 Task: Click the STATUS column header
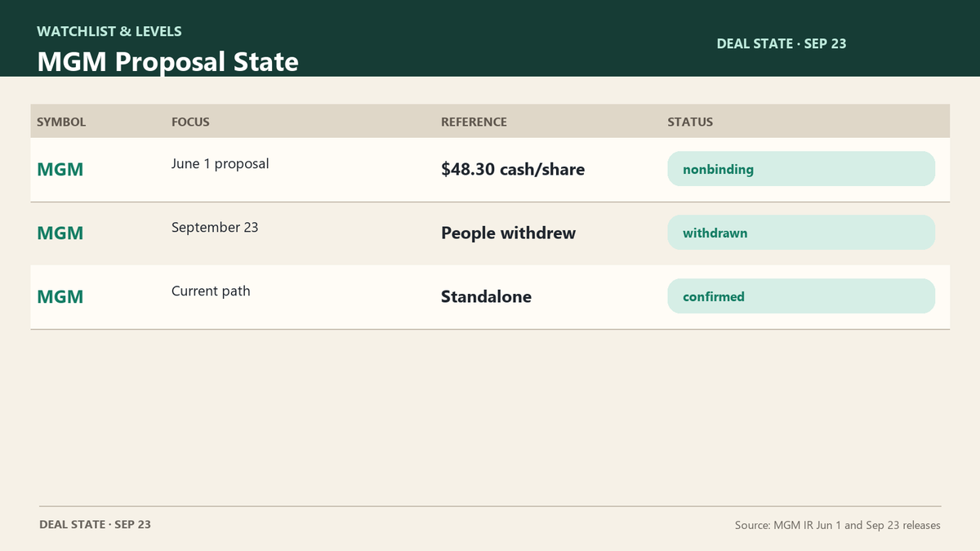click(x=690, y=122)
